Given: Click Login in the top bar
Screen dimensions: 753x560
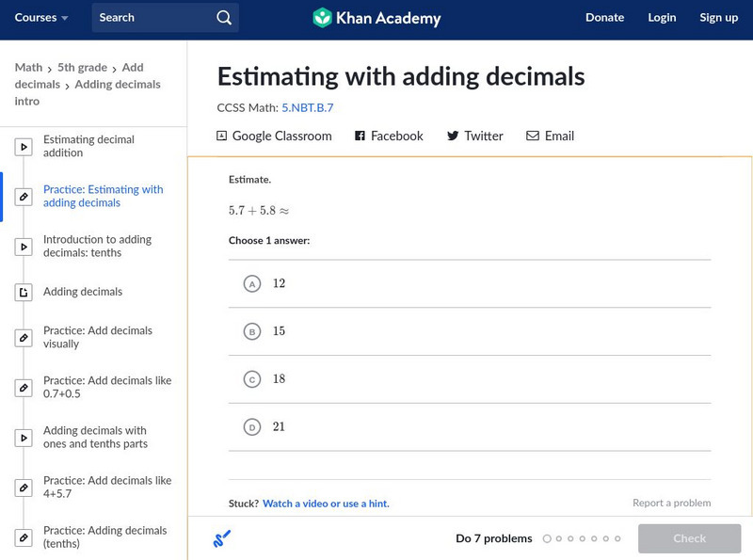Looking at the screenshot, I should [662, 18].
